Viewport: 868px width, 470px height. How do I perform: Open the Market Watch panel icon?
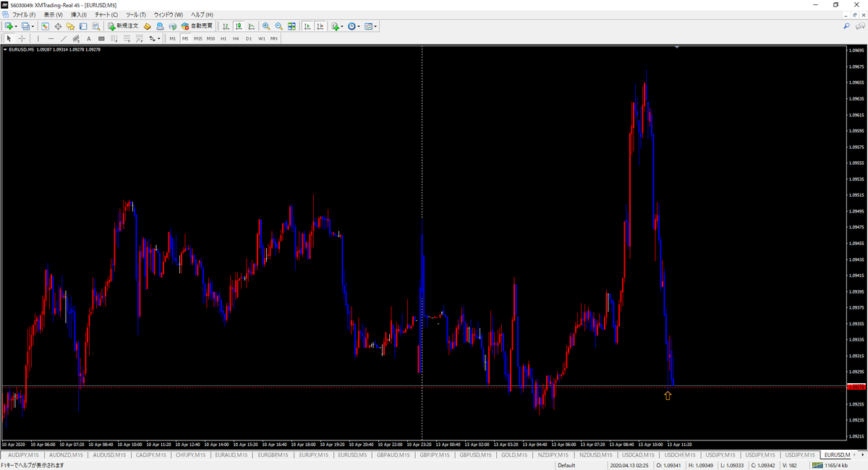(45, 26)
